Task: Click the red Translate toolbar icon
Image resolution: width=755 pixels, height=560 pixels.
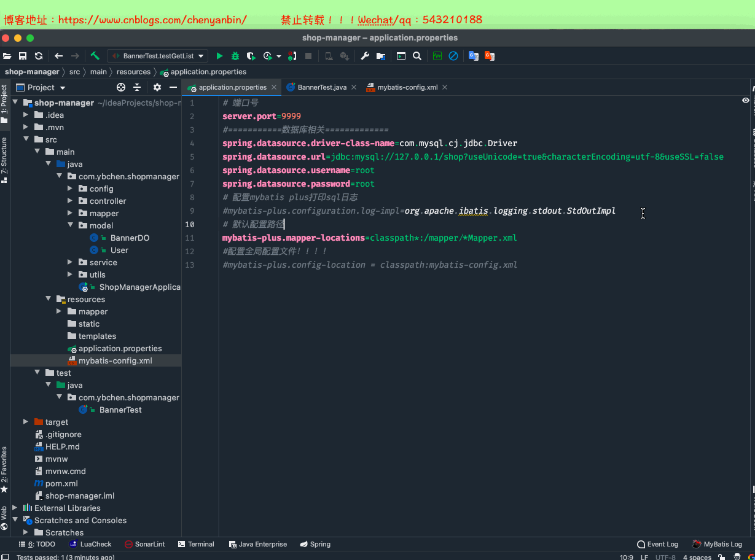Action: (490, 56)
